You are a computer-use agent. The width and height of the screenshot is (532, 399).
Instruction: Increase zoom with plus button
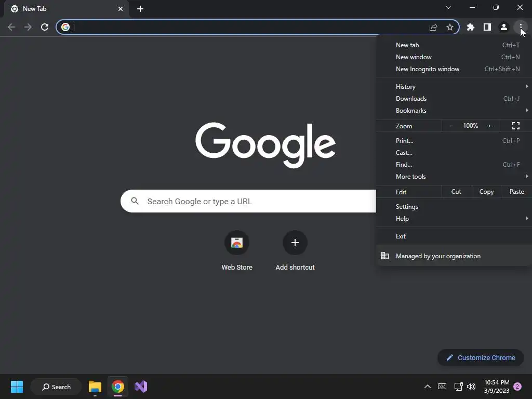[x=489, y=126]
